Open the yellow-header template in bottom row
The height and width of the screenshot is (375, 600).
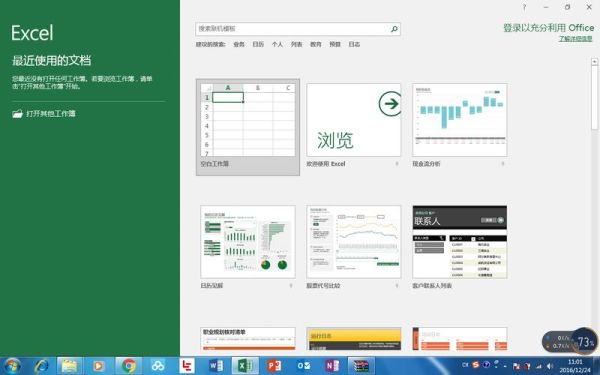click(354, 339)
